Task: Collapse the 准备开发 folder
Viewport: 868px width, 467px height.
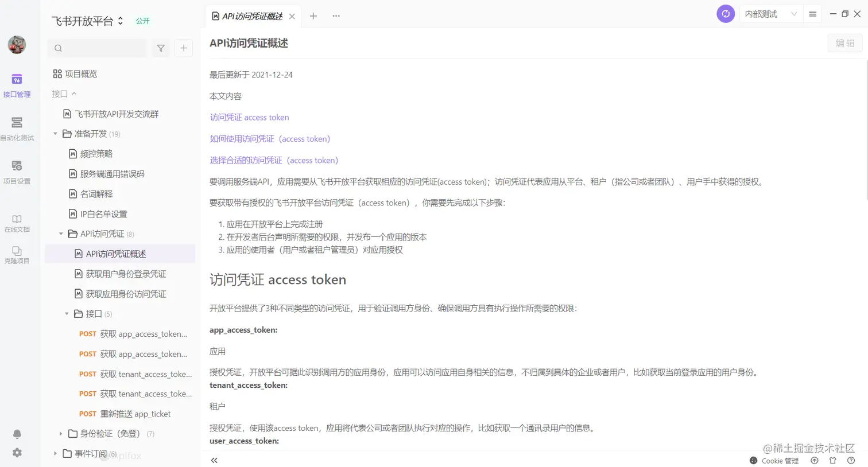Action: (56, 134)
